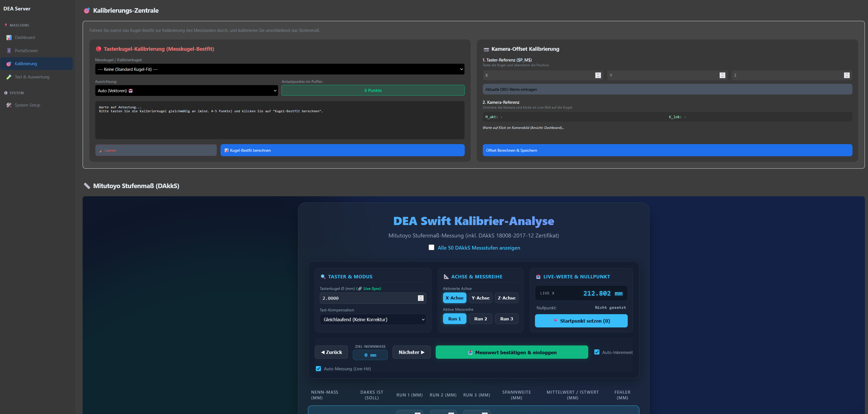Open the Messkugel / Kalibrierkugel dropdown
868x414 pixels.
280,69
